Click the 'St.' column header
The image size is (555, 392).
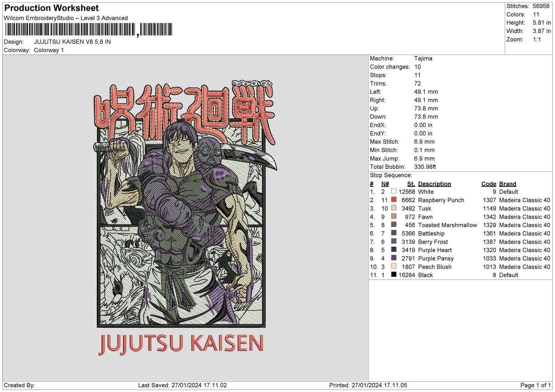tap(411, 184)
